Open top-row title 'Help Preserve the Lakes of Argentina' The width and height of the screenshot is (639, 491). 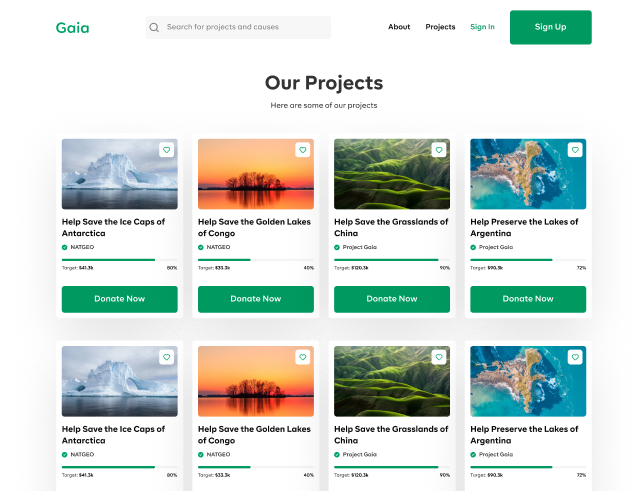coord(524,227)
